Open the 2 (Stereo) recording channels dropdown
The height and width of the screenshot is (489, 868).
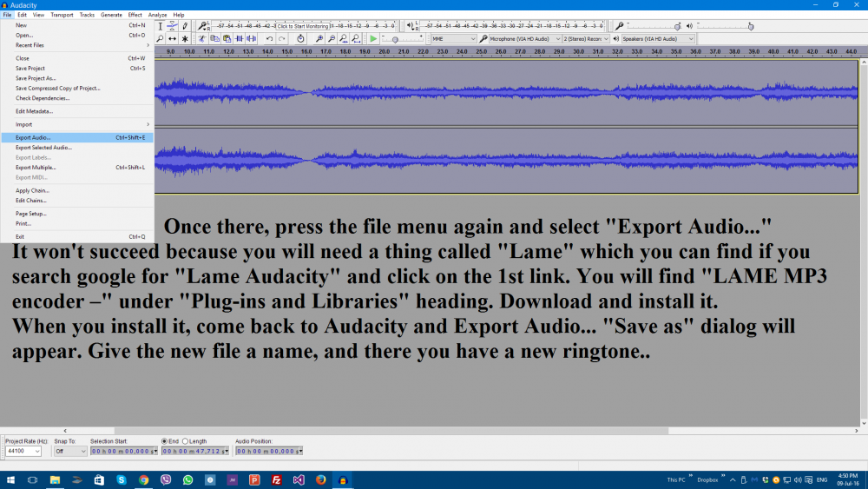(586, 39)
